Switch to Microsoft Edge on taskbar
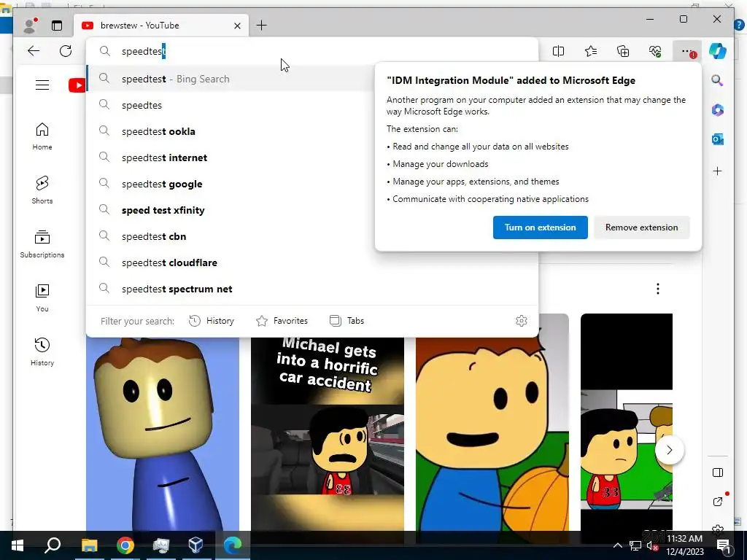Screen dimensions: 747x560 233,545
